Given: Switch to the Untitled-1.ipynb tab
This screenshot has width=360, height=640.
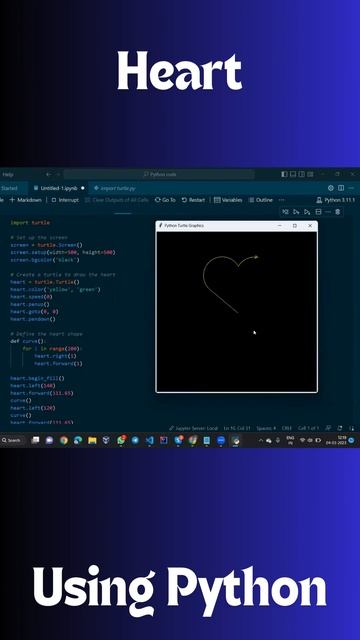Looking at the screenshot, I should point(59,188).
